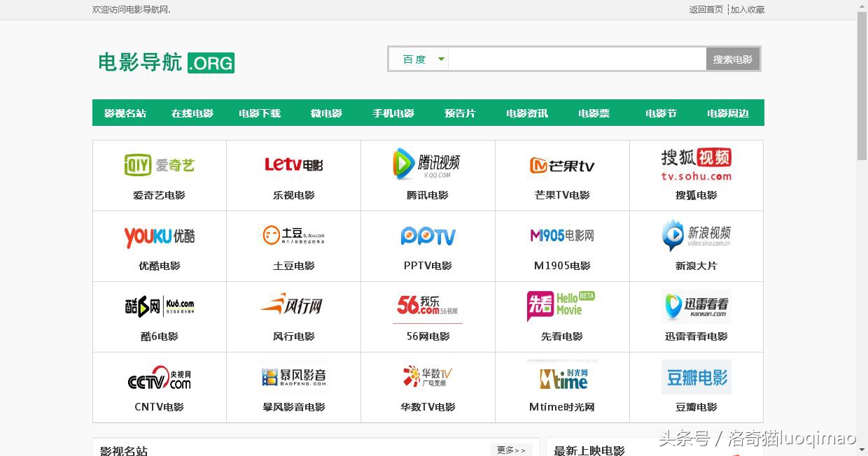Select the Youku 优酷 logo icon
Viewport: 868px width, 456px height.
pos(158,236)
